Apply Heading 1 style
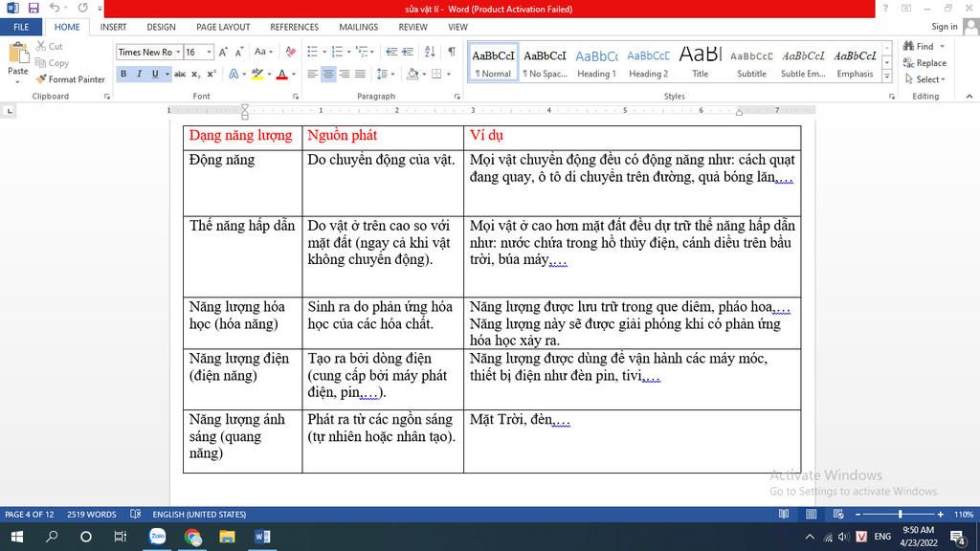The width and height of the screenshot is (980, 551). (x=596, y=62)
